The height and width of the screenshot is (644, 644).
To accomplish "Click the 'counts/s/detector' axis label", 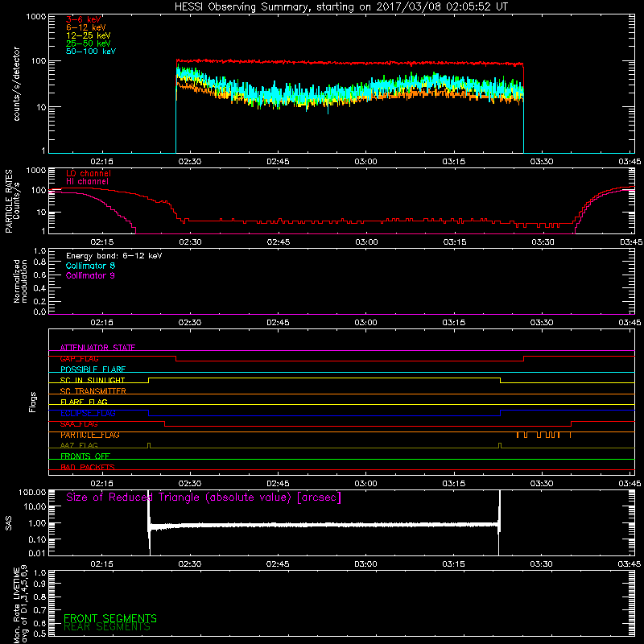I will (x=16, y=84).
